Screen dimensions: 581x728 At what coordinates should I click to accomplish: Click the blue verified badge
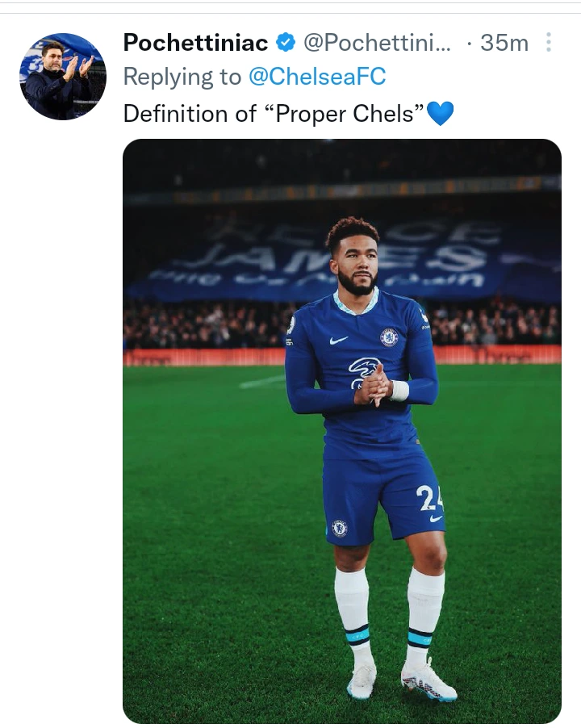pos(286,43)
